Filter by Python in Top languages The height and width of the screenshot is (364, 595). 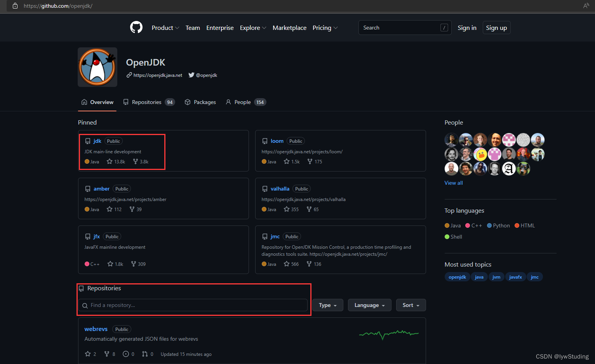[499, 225]
